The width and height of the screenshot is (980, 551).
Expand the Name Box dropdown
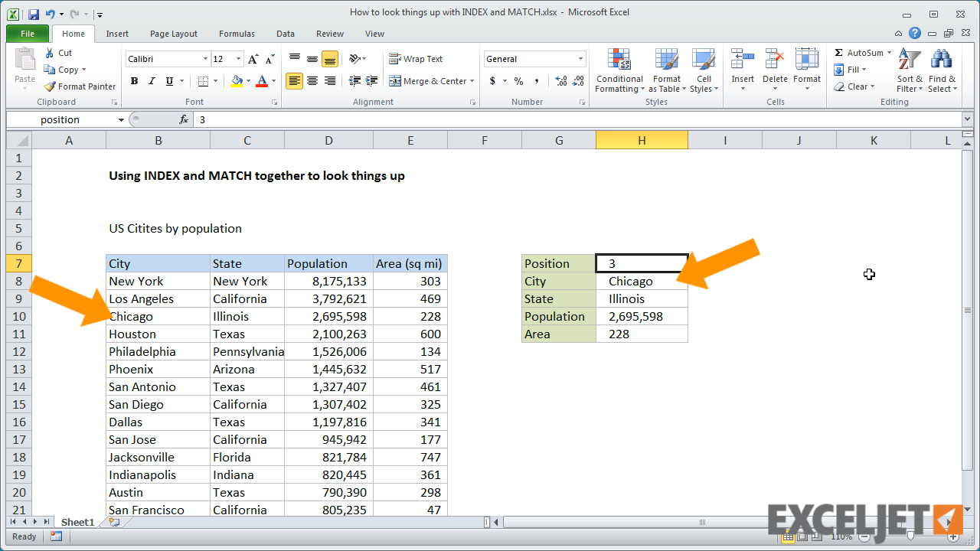121,120
